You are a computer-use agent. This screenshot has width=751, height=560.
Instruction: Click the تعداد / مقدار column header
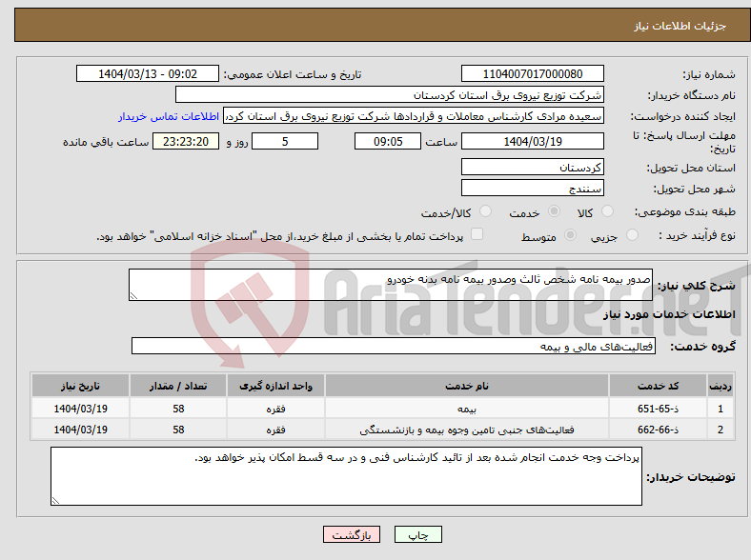tap(178, 386)
